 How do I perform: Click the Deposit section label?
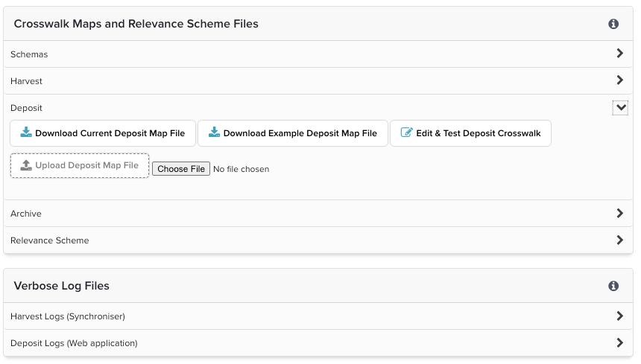[26, 108]
